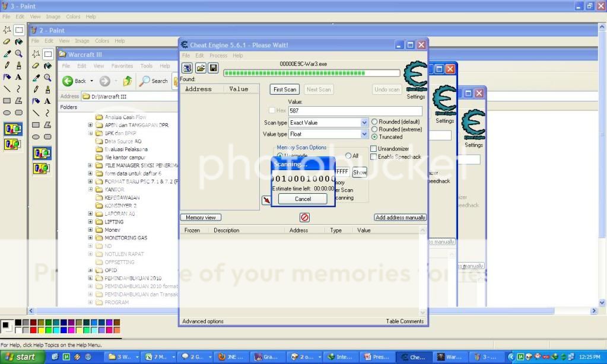Click the red arrow icon under address list
607x364 pixels.
coord(266,200)
